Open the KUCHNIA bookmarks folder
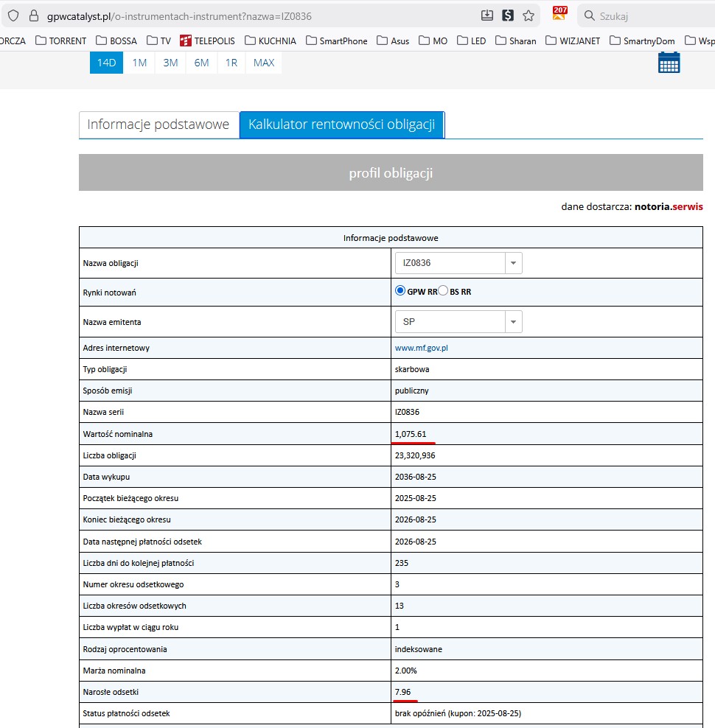Viewport: 715px width, 728px height. [x=271, y=41]
